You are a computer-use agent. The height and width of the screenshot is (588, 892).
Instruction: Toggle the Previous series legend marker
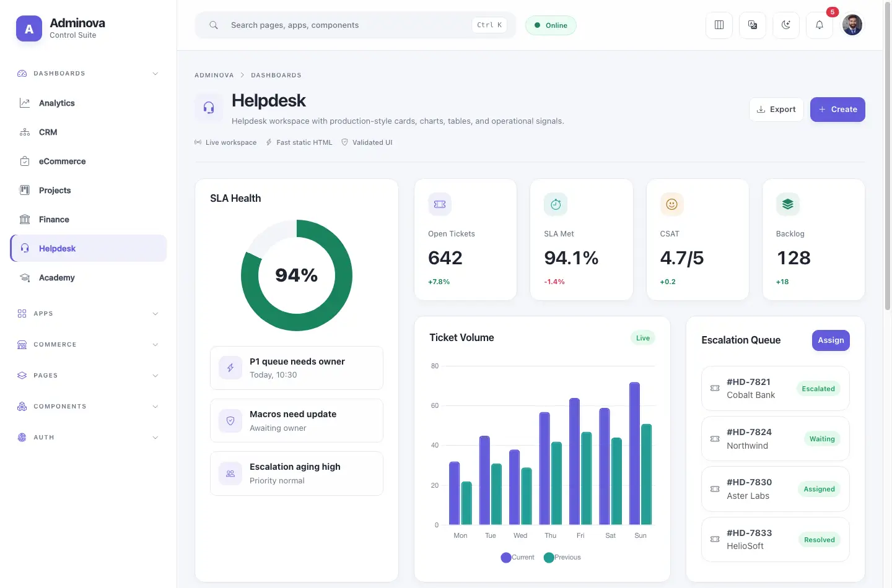tap(549, 558)
